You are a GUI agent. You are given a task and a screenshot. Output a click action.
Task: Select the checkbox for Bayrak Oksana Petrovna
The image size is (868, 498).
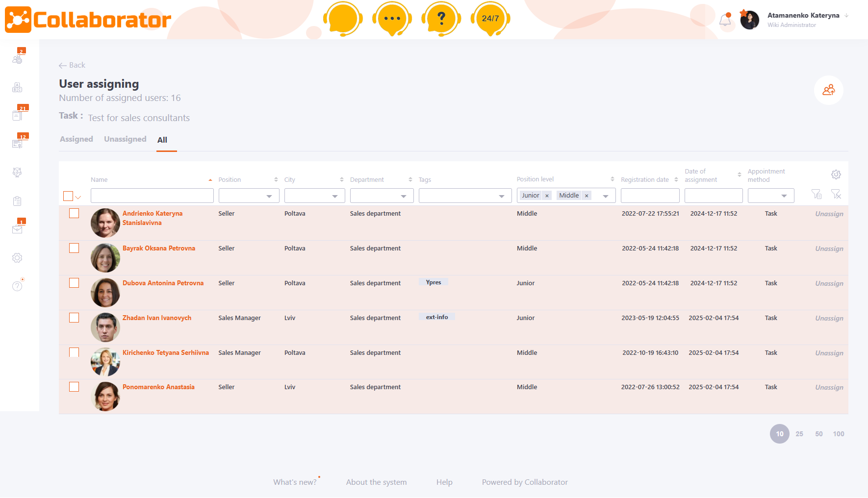74,248
